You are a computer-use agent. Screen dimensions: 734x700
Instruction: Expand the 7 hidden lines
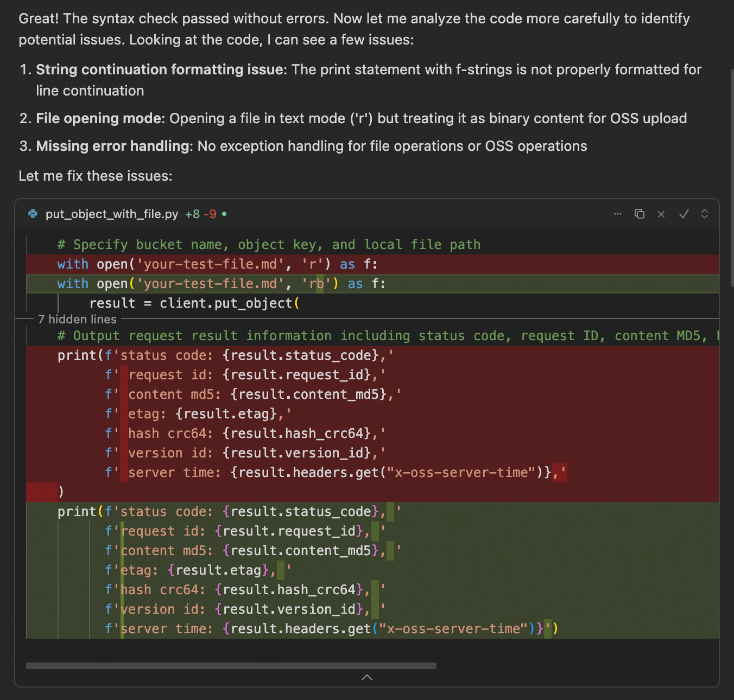[x=77, y=319]
